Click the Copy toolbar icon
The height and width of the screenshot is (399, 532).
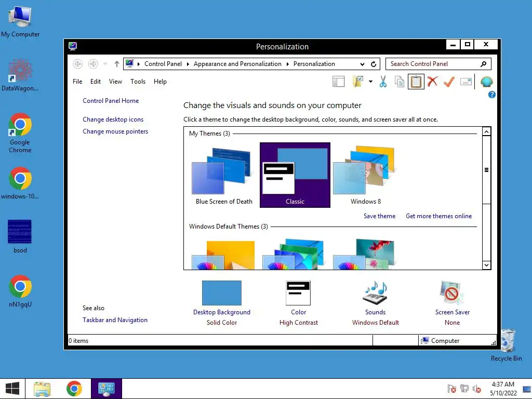coord(400,82)
